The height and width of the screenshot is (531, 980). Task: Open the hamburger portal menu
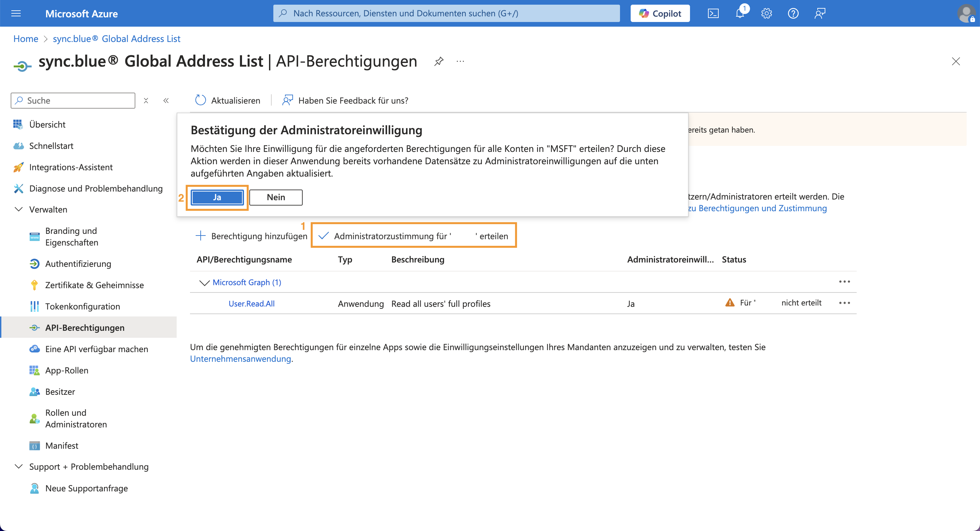coord(16,14)
